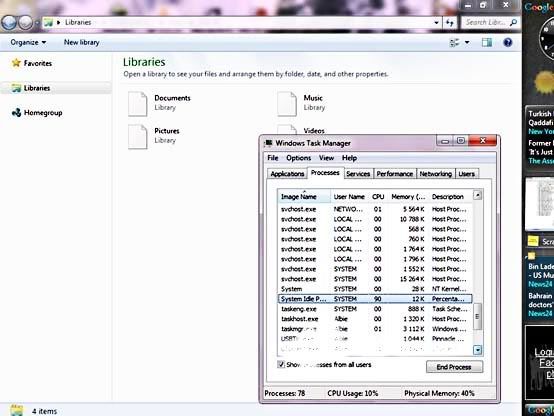Select svchost.exe row using 10 788 K
554x416 pixels.
click(x=375, y=219)
